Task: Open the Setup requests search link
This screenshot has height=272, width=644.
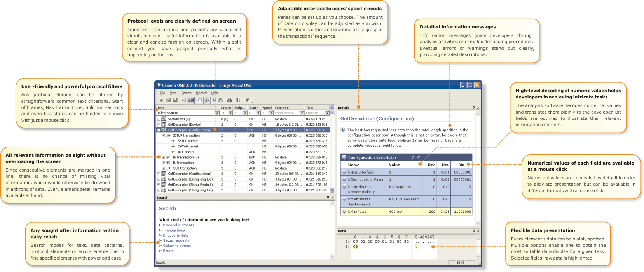Action: click(x=176, y=240)
